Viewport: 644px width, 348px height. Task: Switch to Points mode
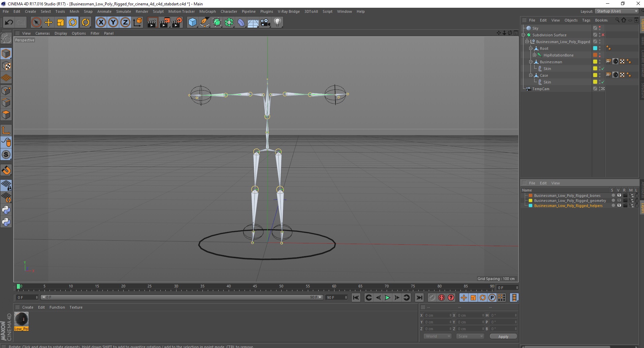[x=6, y=91]
